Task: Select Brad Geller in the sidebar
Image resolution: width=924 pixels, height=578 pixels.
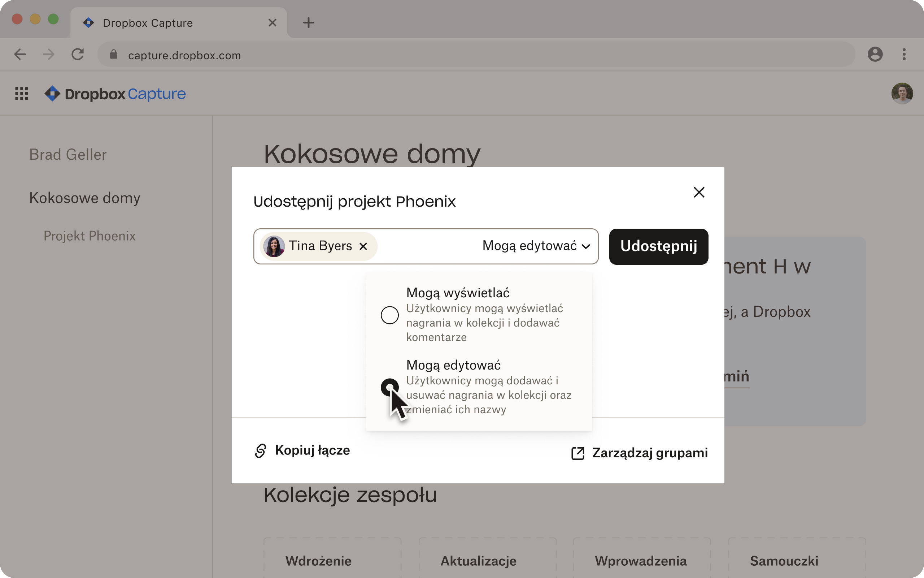Action: point(68,155)
